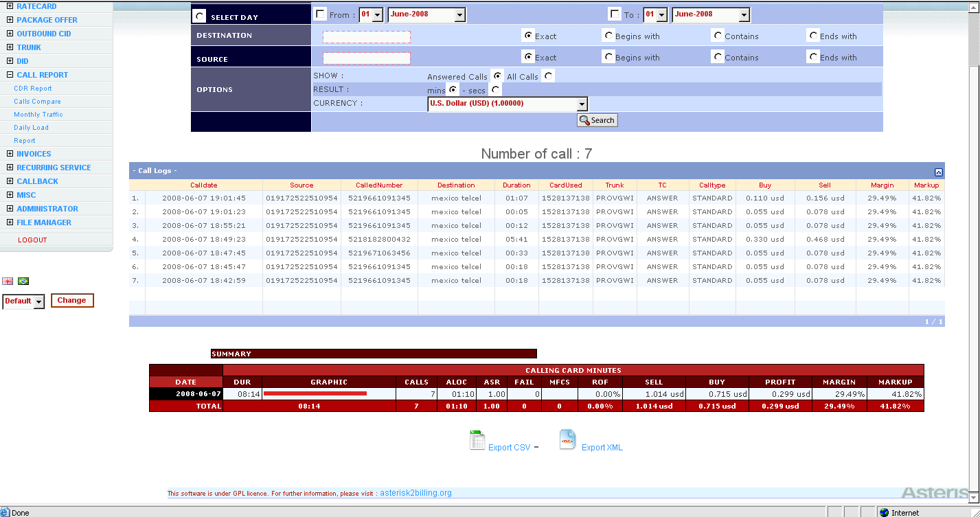The height and width of the screenshot is (517, 980).
Task: Select the SELECT DAY radio button
Action: [199, 16]
